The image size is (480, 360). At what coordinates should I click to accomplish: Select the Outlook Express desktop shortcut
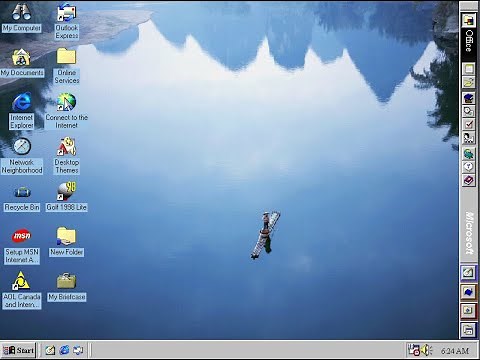point(67,21)
